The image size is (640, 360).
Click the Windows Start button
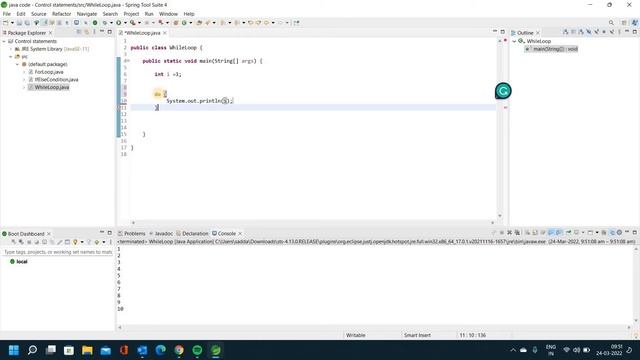coord(14,350)
